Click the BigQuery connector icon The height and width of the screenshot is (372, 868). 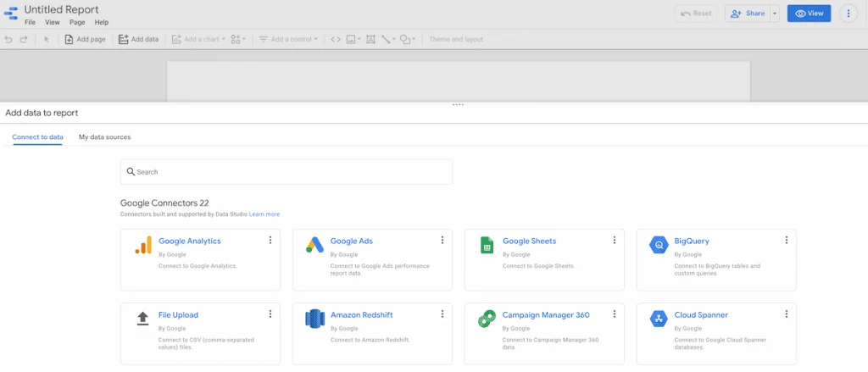pyautogui.click(x=659, y=244)
